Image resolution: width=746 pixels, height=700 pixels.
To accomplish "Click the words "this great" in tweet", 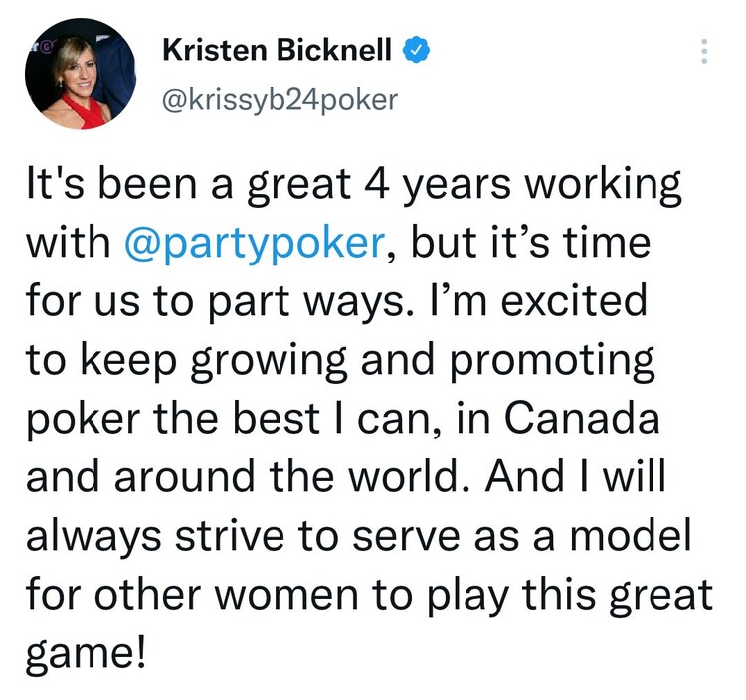I will tap(617, 597).
